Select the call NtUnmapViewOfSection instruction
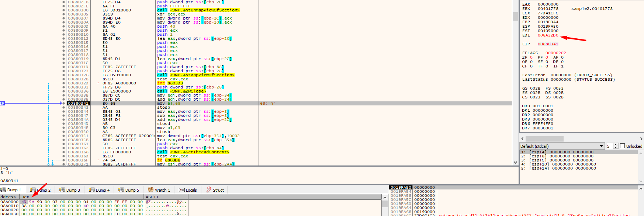The height and width of the screenshot is (216, 644). pyautogui.click(x=198, y=10)
